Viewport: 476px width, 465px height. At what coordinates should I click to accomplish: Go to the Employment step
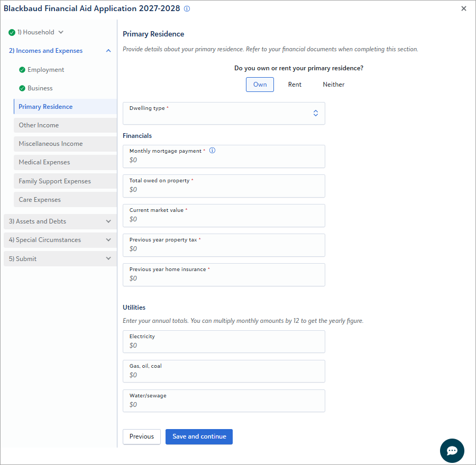tap(46, 70)
